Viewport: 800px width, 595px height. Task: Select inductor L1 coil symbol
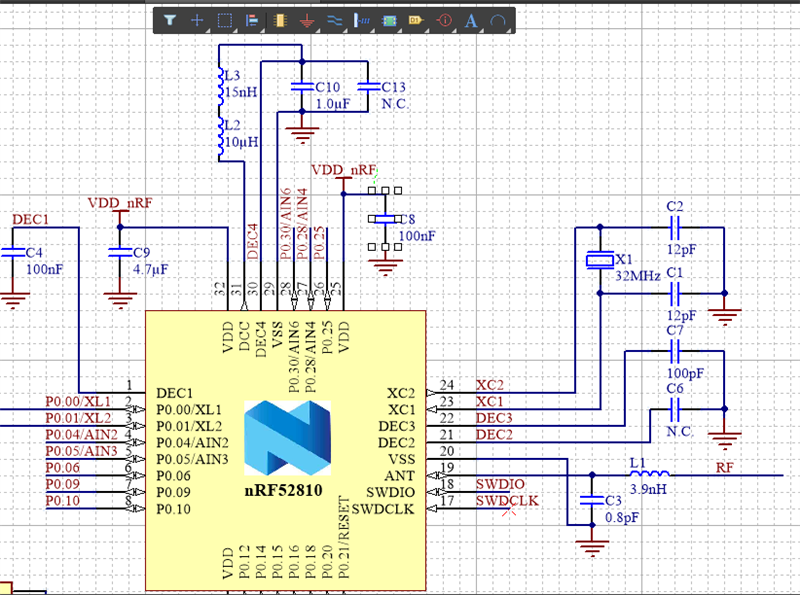(650, 473)
